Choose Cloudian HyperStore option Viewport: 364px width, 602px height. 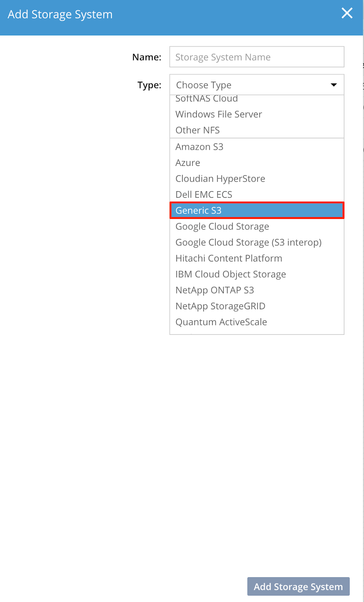tap(220, 179)
